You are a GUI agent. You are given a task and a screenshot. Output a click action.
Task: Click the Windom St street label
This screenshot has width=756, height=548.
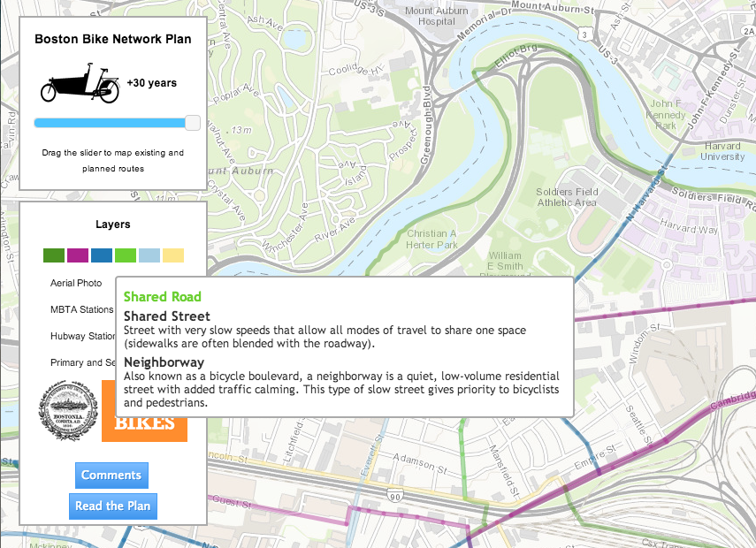(643, 343)
